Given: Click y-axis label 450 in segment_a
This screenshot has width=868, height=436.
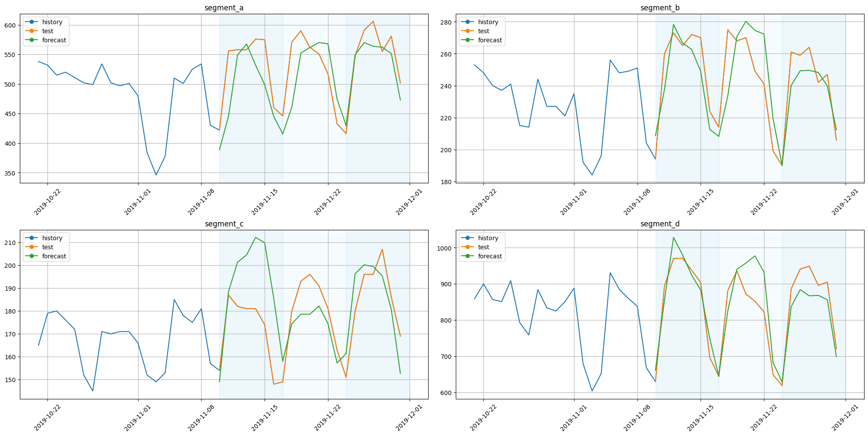Looking at the screenshot, I should 11,114.
